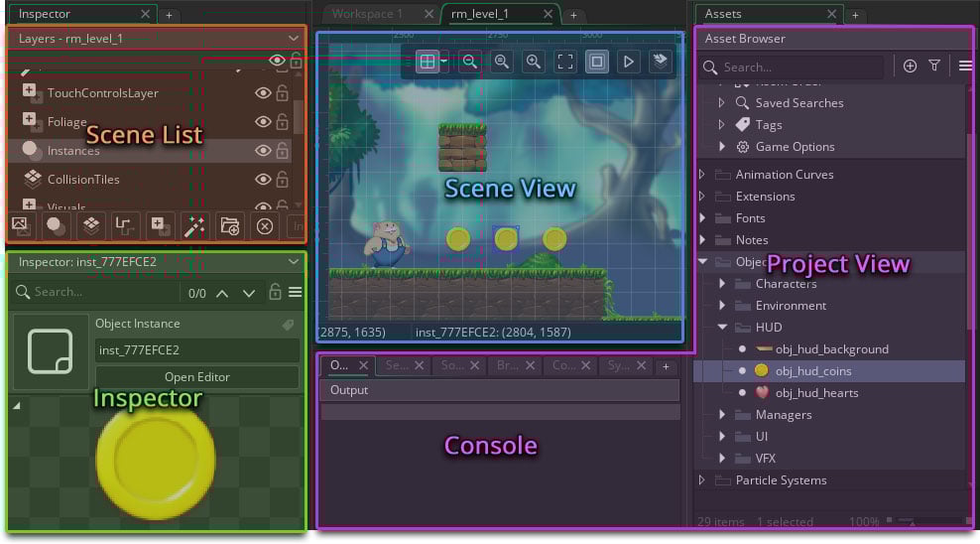Image resolution: width=980 pixels, height=544 pixels.
Task: Click the zoom in magnifier
Action: click(x=534, y=62)
